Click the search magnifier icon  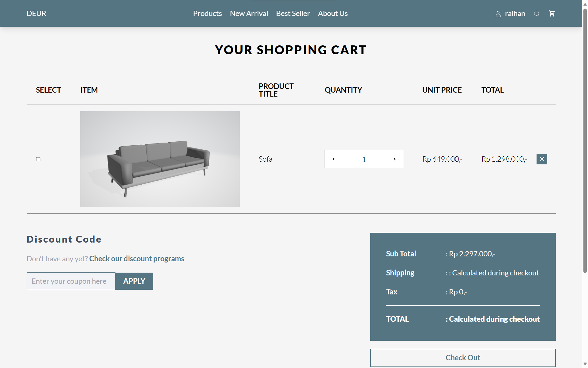(537, 13)
